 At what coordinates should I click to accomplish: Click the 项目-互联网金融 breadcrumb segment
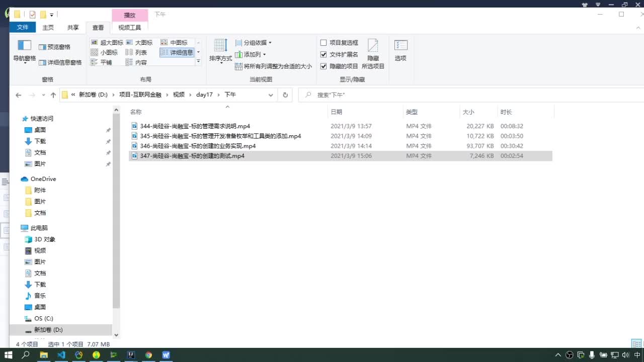[140, 95]
